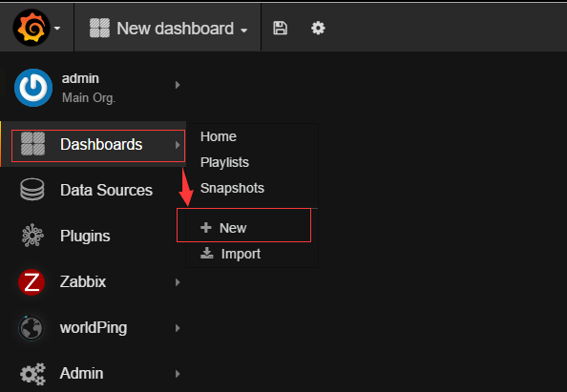
Task: Expand the worldPing submenu arrow
Action: [178, 328]
